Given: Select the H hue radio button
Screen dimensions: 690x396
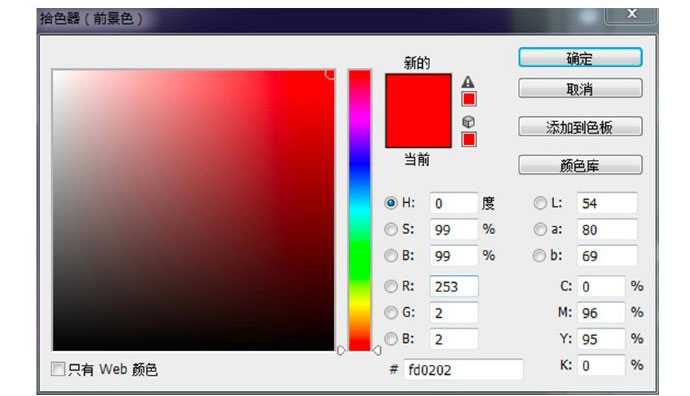Looking at the screenshot, I should pyautogui.click(x=391, y=203).
